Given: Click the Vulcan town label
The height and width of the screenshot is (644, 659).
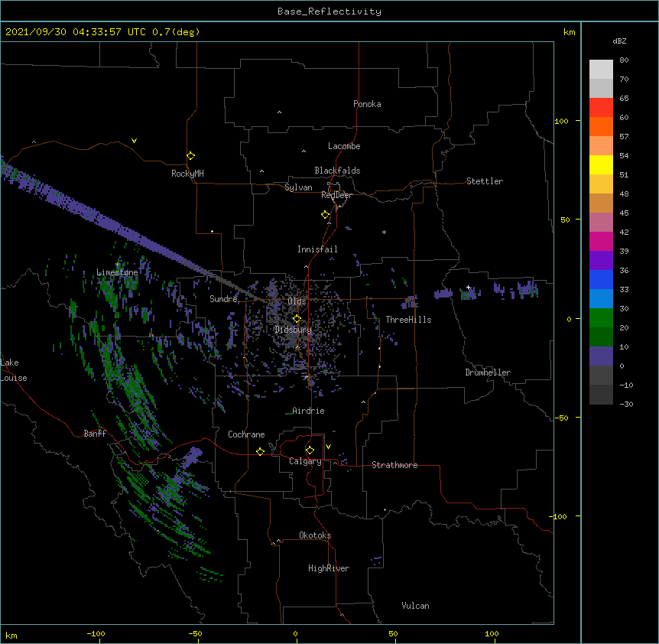Looking at the screenshot, I should 415,606.
